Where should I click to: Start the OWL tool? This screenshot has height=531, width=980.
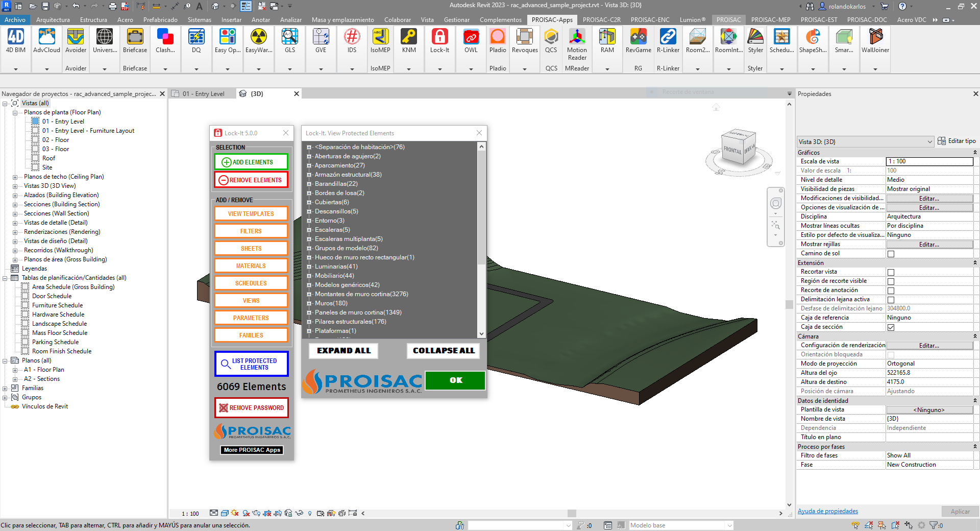[x=471, y=41]
